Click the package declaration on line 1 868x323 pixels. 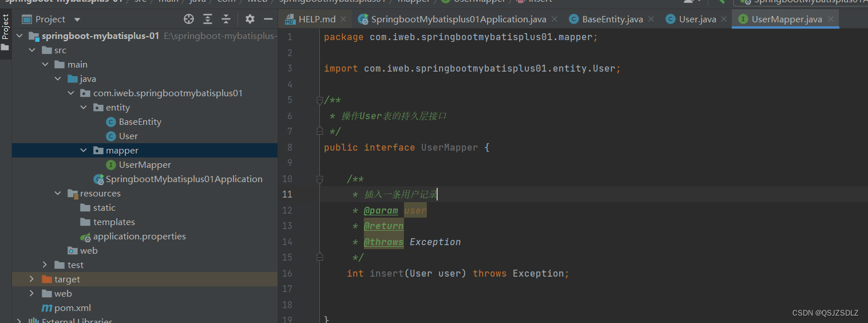[461, 37]
